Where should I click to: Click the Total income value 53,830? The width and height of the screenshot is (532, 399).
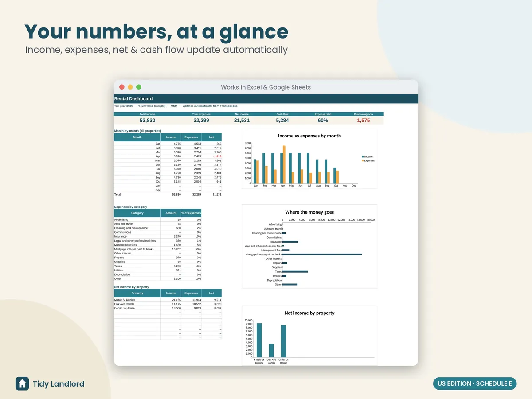point(148,121)
